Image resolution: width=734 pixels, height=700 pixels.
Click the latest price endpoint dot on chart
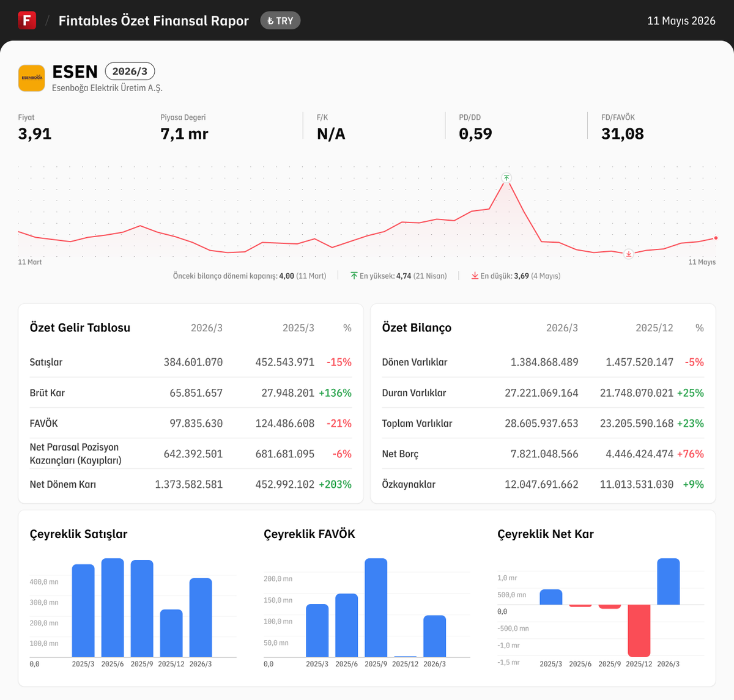[716, 238]
